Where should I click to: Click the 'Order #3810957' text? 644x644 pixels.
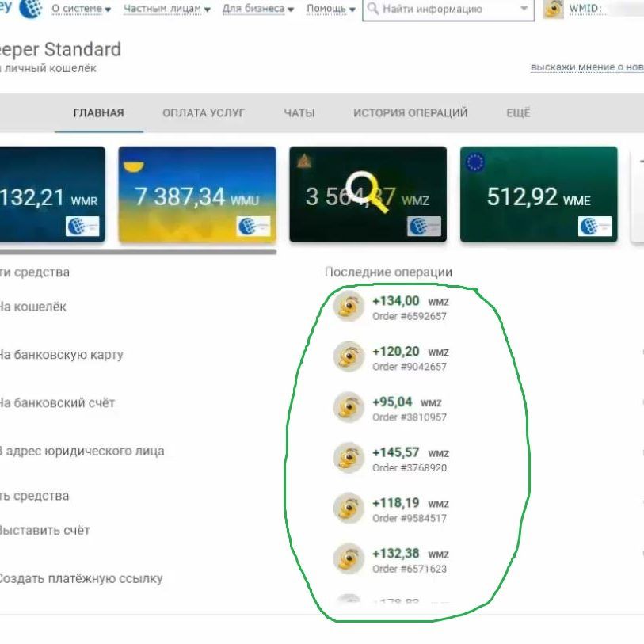[410, 417]
